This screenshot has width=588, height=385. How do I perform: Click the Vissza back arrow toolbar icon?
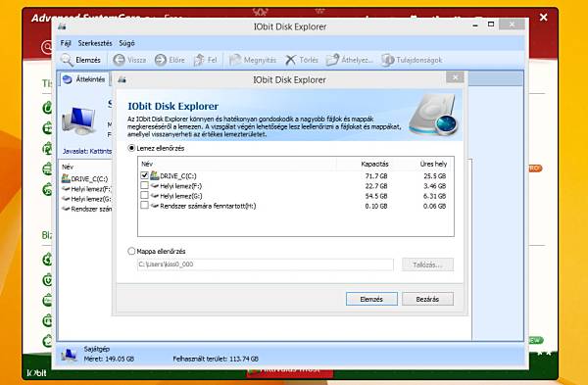click(x=120, y=60)
